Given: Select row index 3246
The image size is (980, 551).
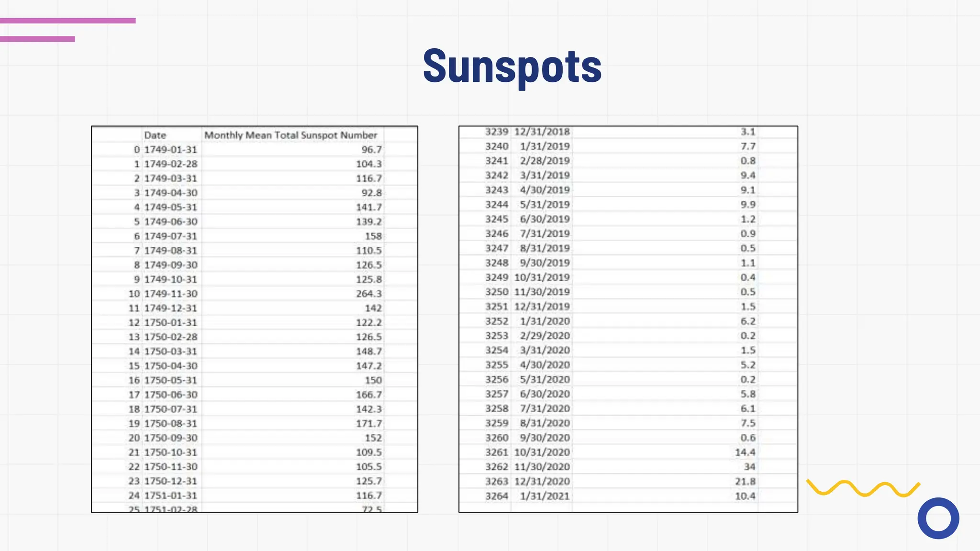Looking at the screenshot, I should click(x=497, y=233).
